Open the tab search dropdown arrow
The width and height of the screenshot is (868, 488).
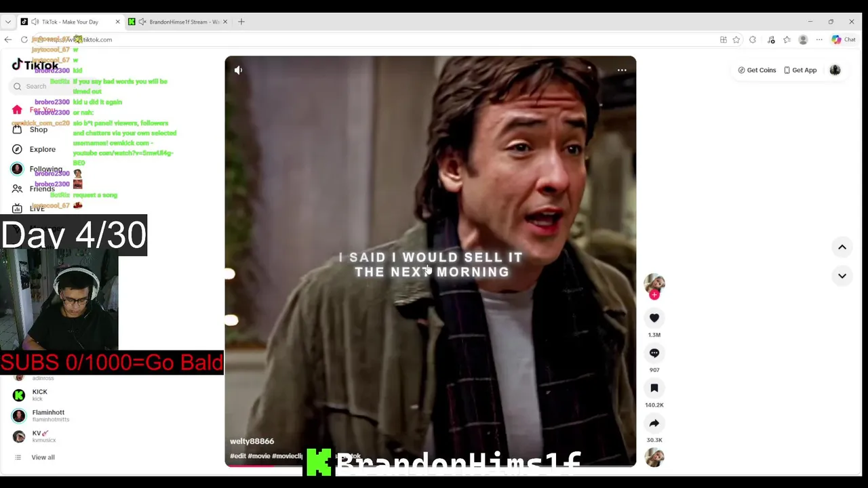8,22
